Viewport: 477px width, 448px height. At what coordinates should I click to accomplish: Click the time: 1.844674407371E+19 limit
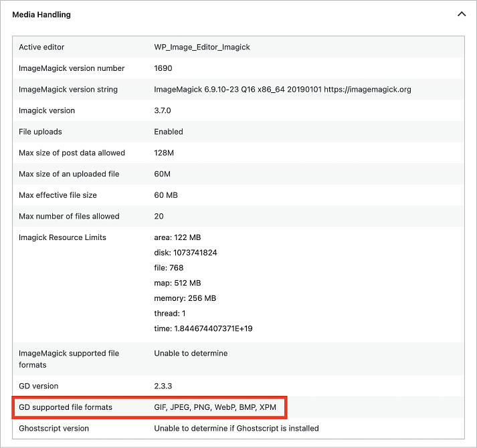(x=203, y=328)
